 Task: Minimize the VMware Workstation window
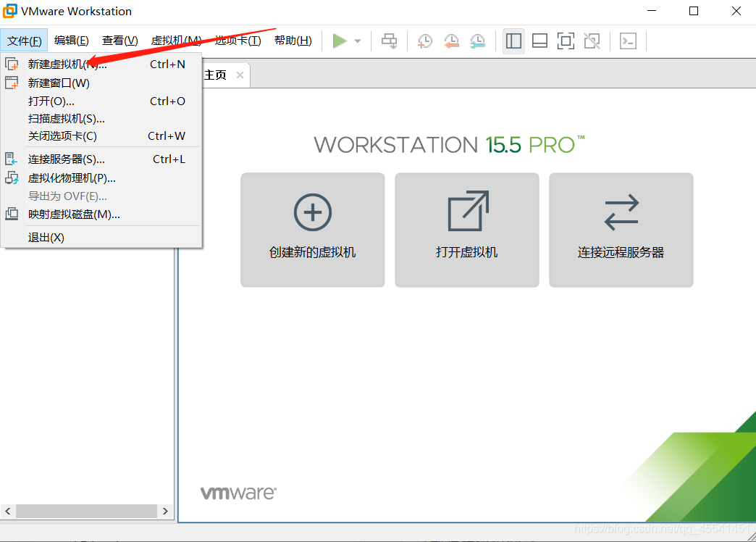[652, 11]
